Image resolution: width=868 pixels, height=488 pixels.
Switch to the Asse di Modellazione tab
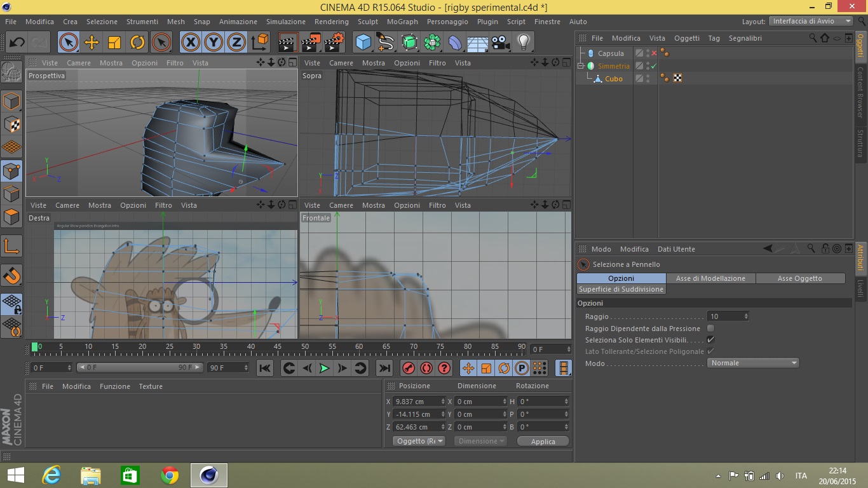click(x=710, y=278)
